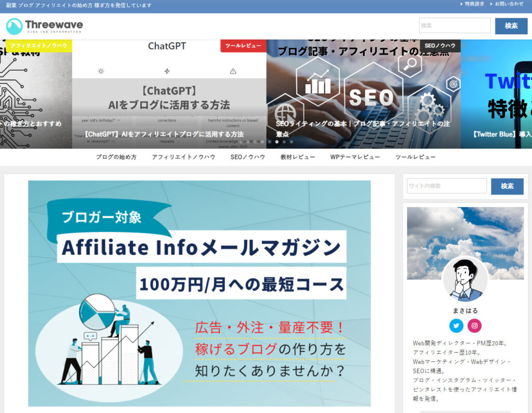532x413 pixels.
Task: Select WPテーマレビュー in the navigation bar
Action: tap(355, 157)
